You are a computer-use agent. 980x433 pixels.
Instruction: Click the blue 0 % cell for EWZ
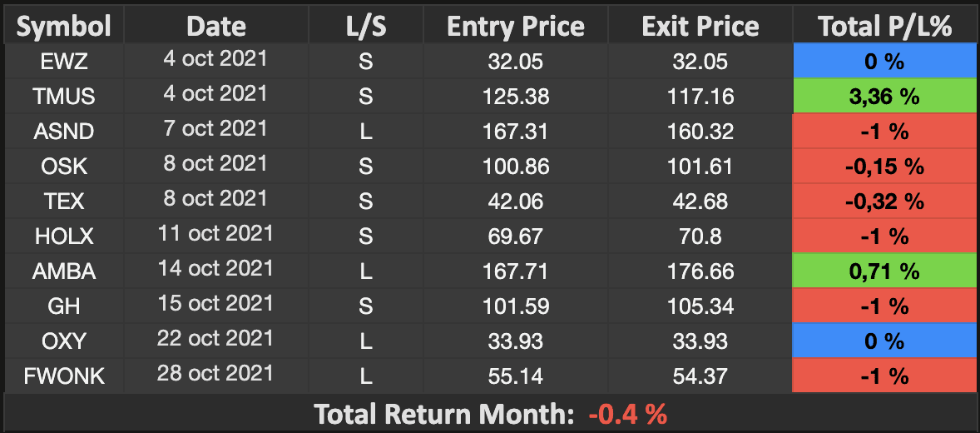coord(884,62)
